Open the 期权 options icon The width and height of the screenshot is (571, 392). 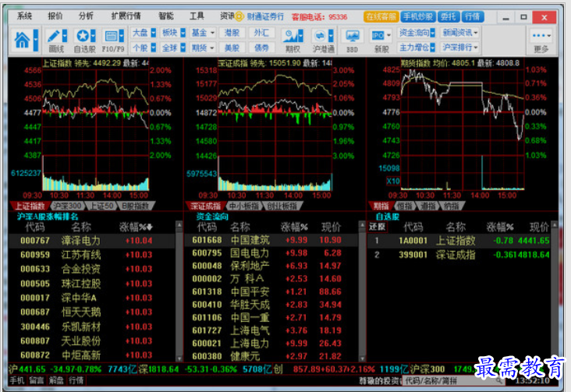click(x=293, y=39)
